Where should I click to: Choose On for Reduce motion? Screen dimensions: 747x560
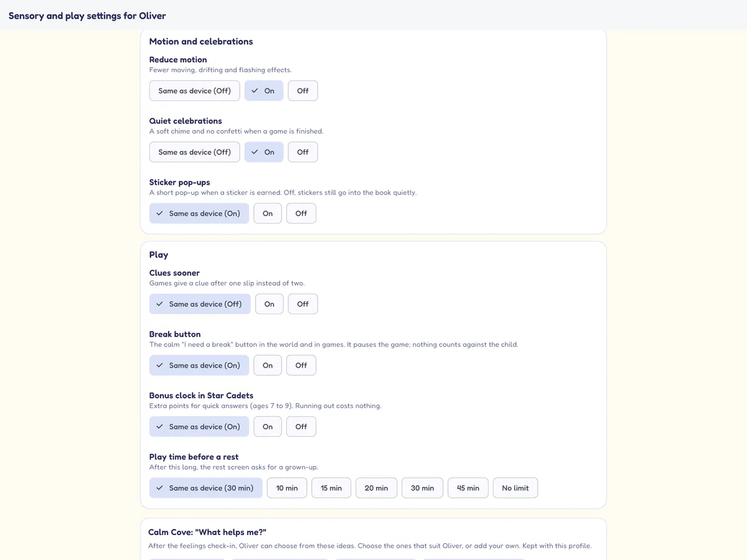[x=264, y=91]
